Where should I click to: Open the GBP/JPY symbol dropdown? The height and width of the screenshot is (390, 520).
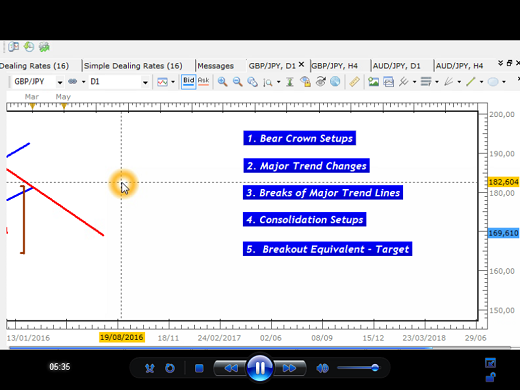[60, 82]
